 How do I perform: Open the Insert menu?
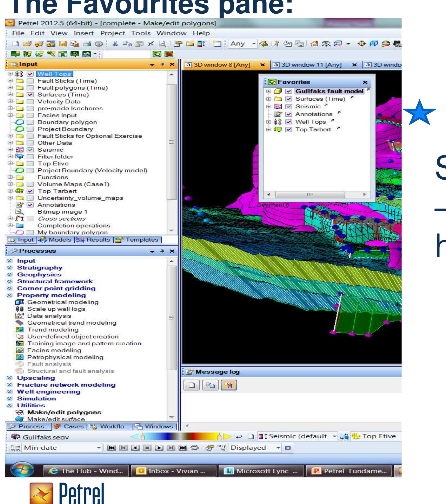83,33
